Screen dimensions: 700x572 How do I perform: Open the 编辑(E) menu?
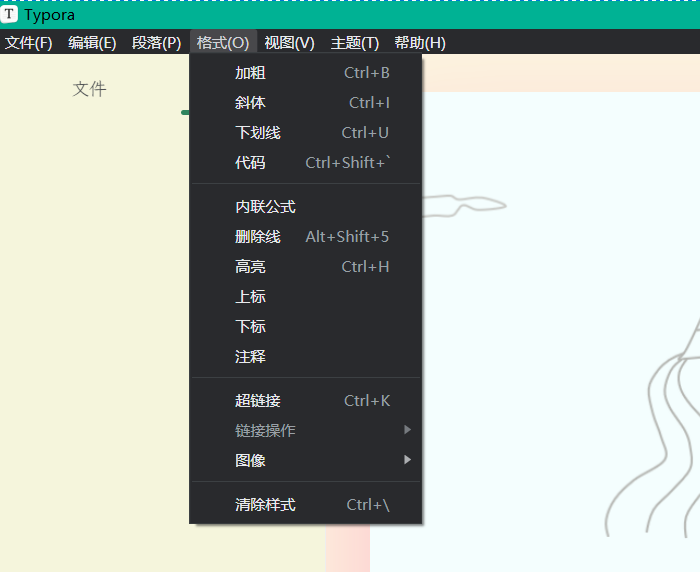[92, 43]
